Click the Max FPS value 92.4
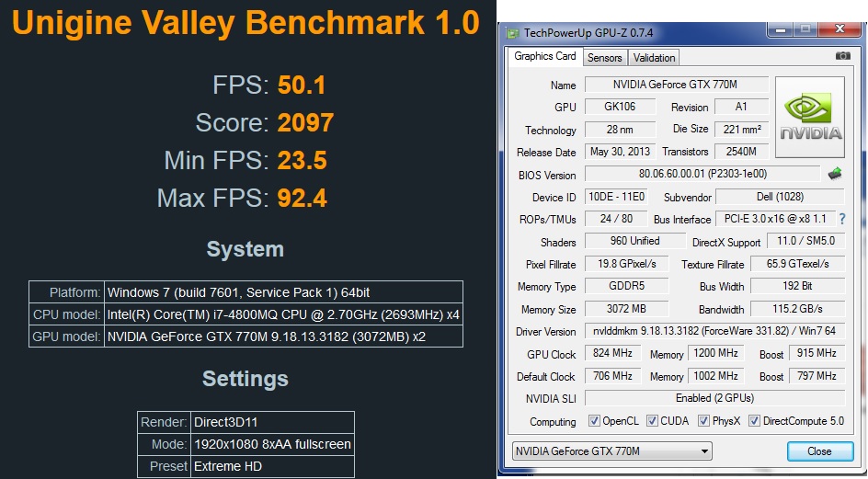This screenshot has height=479, width=868. coord(303,199)
